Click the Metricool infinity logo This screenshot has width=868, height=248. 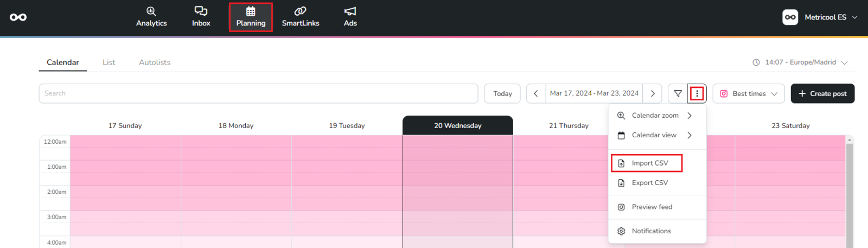tap(18, 17)
